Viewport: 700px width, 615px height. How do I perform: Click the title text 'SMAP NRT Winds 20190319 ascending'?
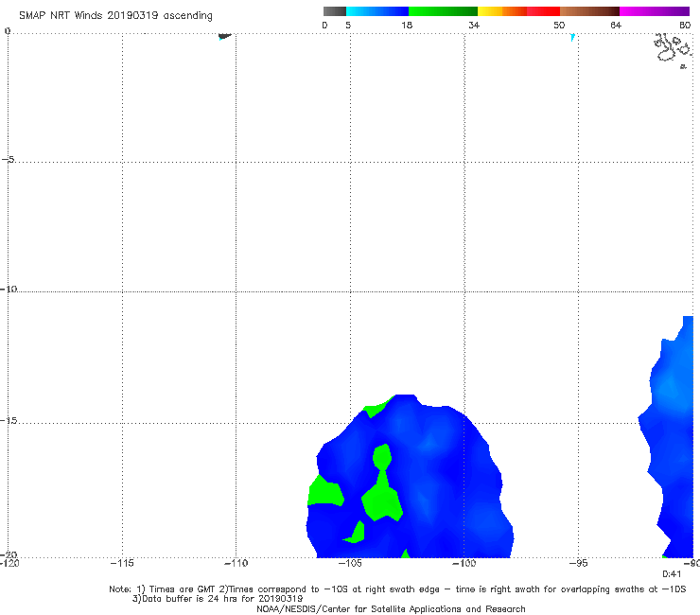(x=115, y=15)
